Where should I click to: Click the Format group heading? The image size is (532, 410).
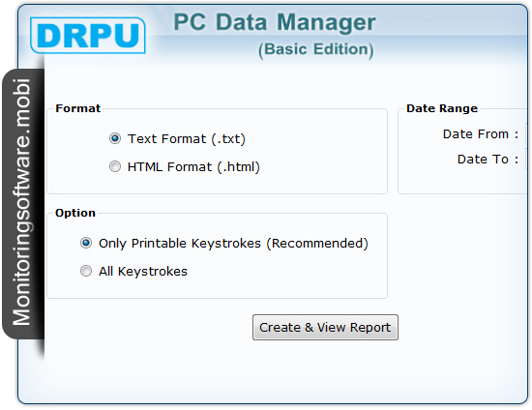tap(78, 108)
